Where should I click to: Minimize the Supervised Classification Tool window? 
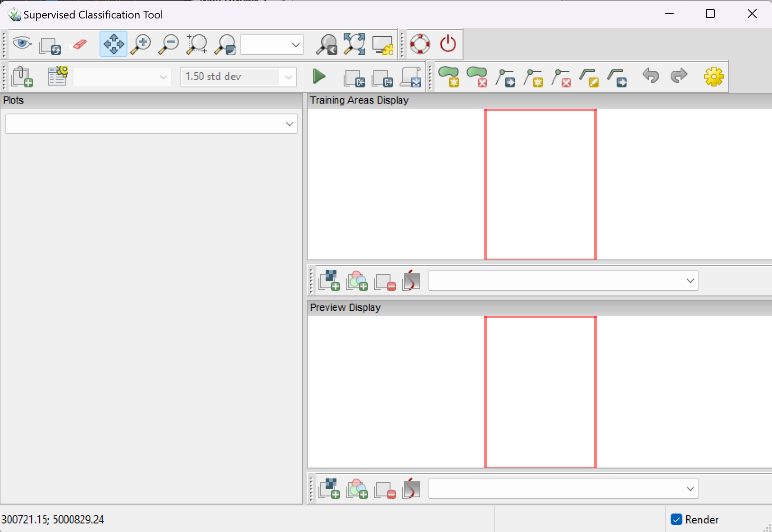tap(669, 14)
